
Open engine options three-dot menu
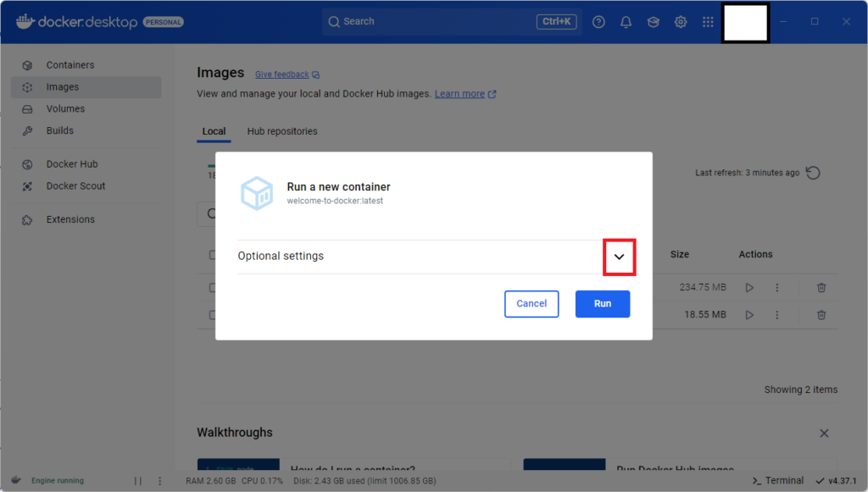(x=160, y=481)
